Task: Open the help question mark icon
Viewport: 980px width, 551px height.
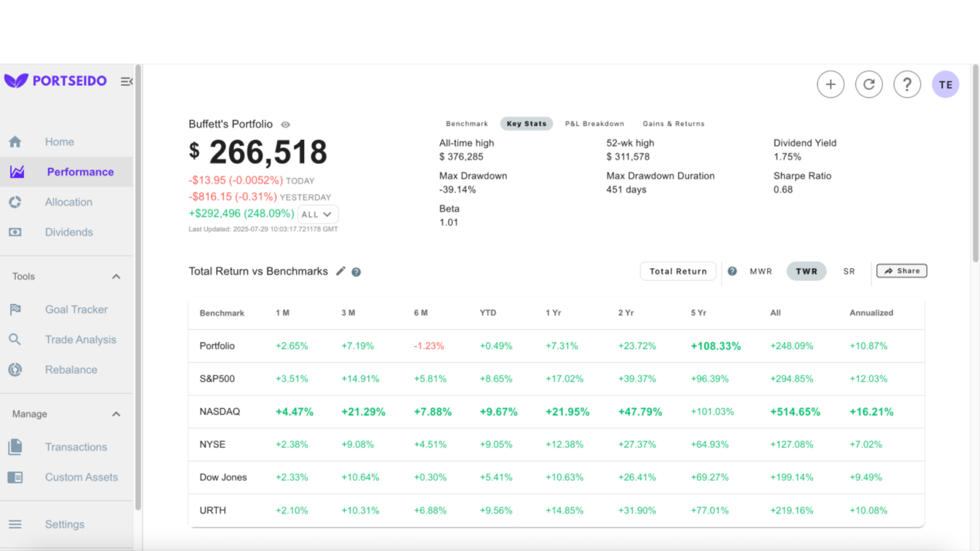Action: pyautogui.click(x=907, y=85)
